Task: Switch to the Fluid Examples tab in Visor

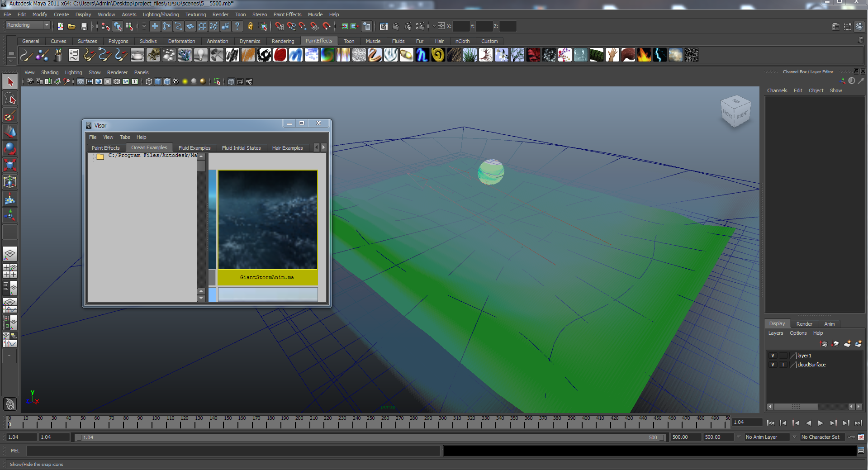Action: (x=194, y=148)
